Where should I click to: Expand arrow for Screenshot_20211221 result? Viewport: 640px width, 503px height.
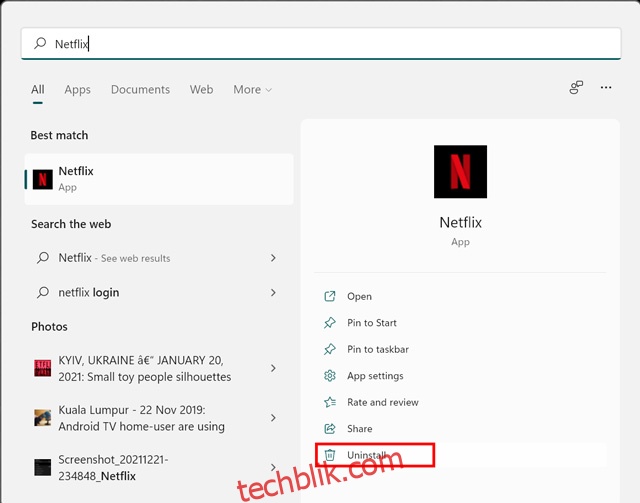click(273, 468)
